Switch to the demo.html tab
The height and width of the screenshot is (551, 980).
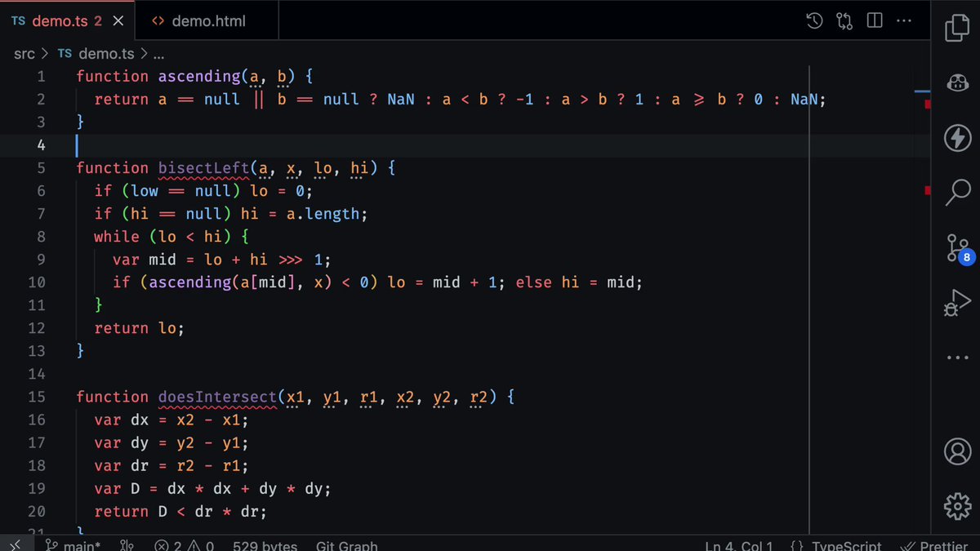tap(208, 21)
